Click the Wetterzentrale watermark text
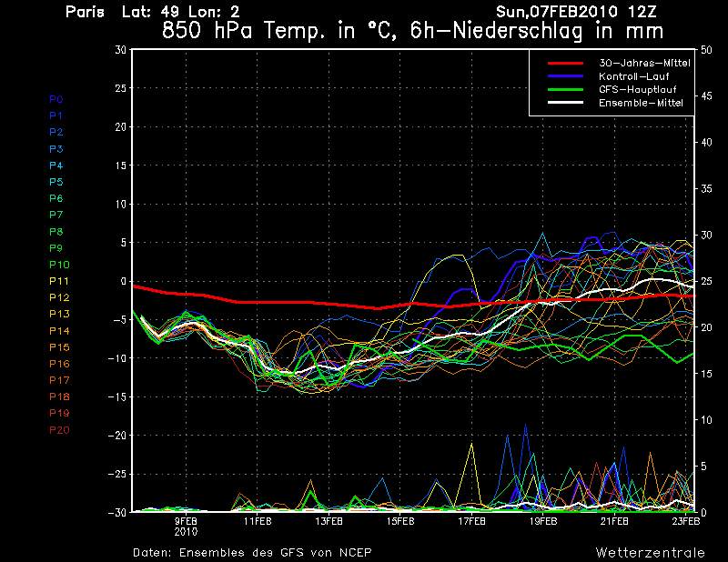Image resolution: width=728 pixels, height=562 pixels. [x=651, y=552]
